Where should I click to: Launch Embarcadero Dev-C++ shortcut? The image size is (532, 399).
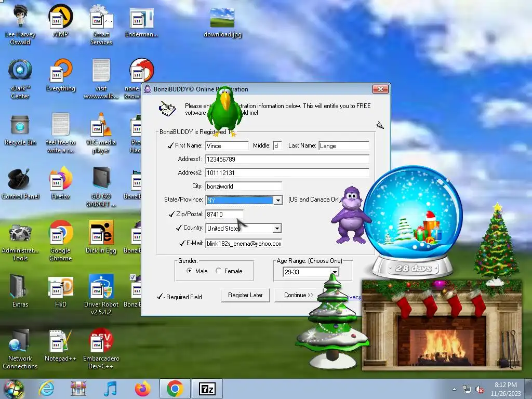(x=101, y=349)
